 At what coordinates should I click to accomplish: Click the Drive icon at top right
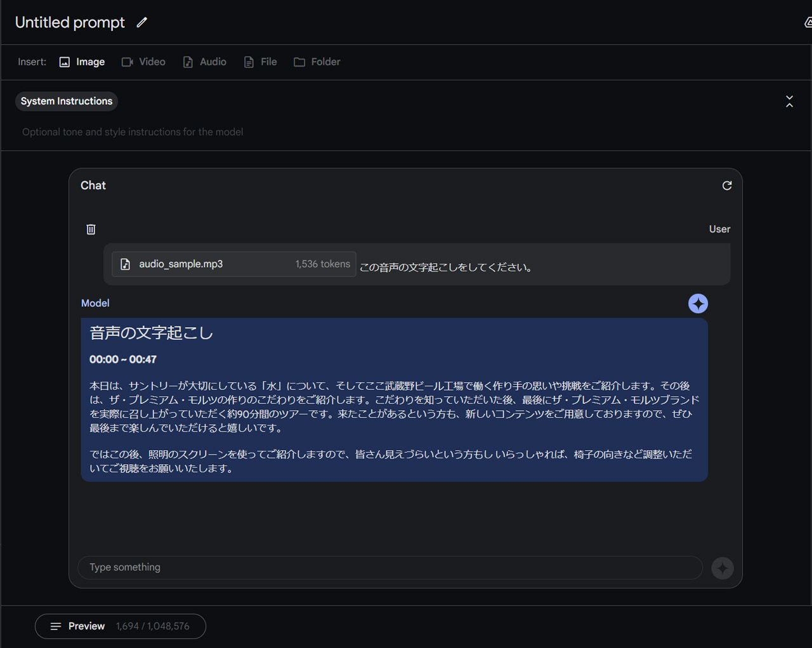pos(808,22)
